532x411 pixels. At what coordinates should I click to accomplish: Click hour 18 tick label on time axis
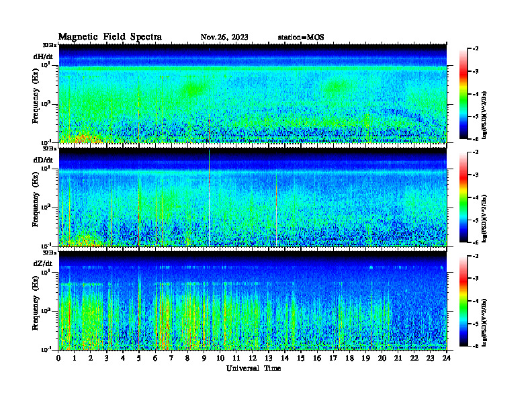pyautogui.click(x=349, y=359)
